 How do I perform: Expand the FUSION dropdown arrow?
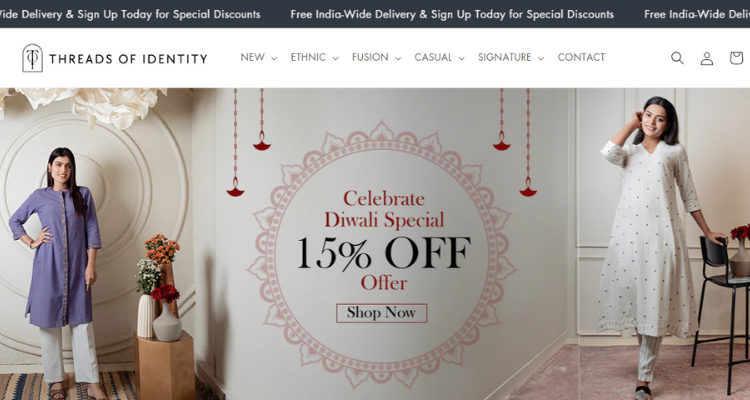click(398, 58)
